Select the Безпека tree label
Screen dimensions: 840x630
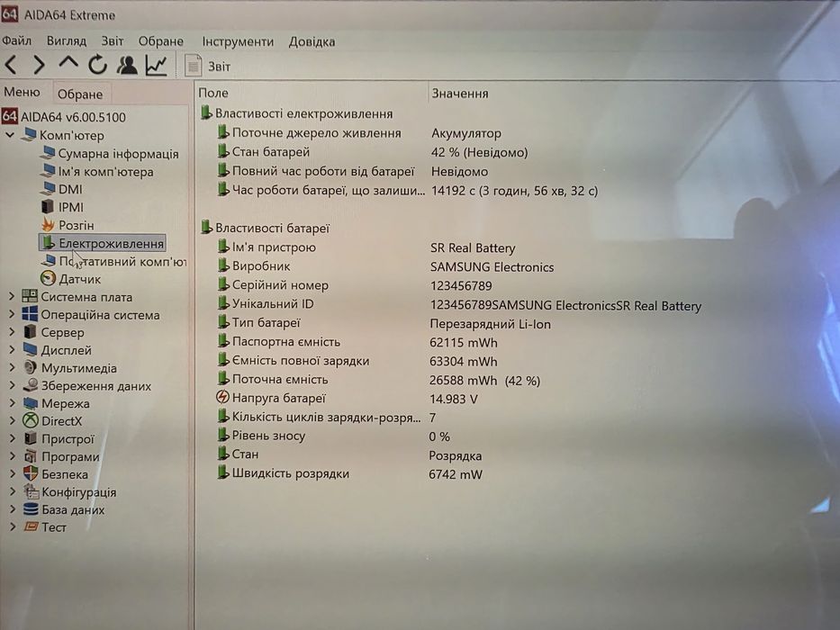[x=65, y=474]
